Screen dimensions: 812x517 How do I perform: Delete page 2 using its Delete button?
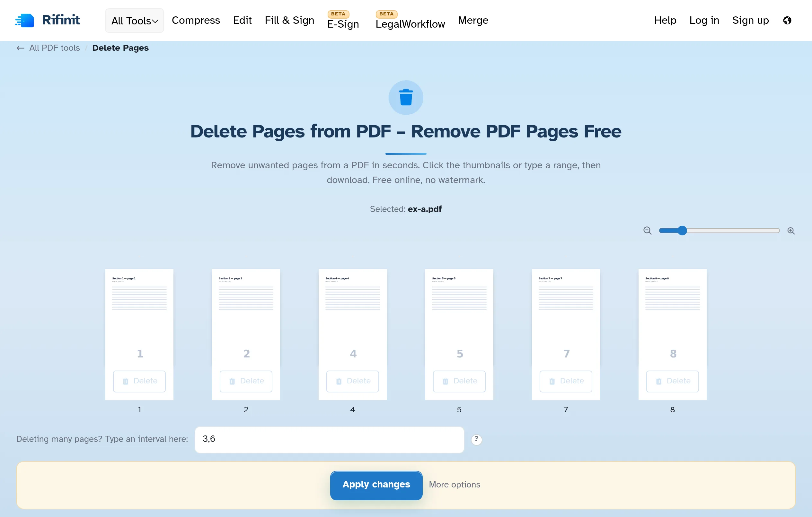click(246, 381)
